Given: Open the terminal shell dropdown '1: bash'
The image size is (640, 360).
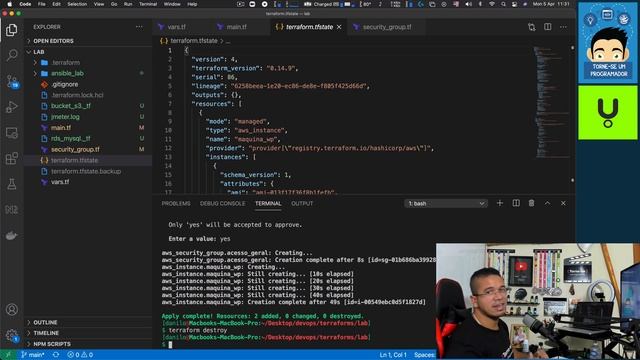Looking at the screenshot, I should [x=446, y=203].
